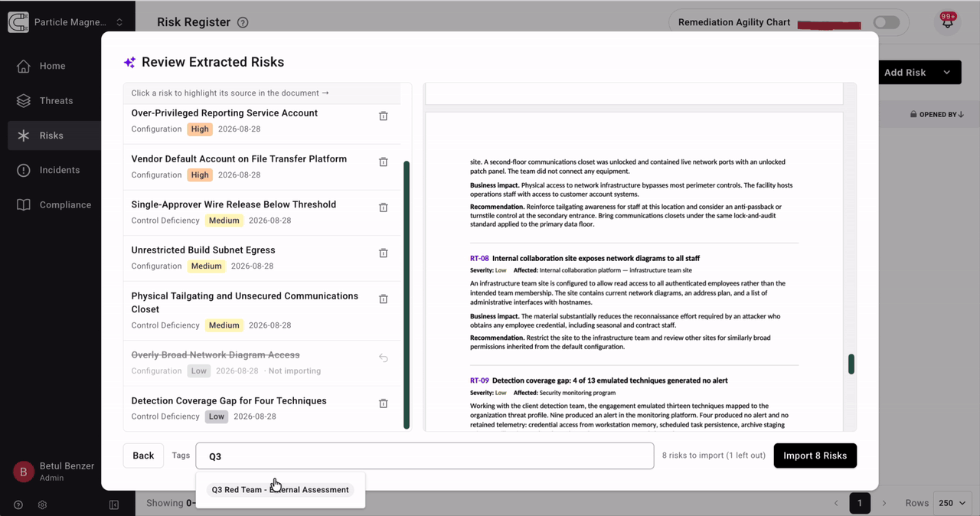The width and height of the screenshot is (980, 516).
Task: Click the 8 risks to import status text
Action: pos(714,456)
